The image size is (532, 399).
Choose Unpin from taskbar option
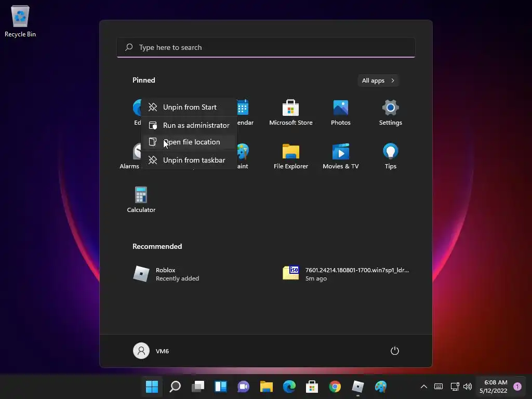coord(189,160)
